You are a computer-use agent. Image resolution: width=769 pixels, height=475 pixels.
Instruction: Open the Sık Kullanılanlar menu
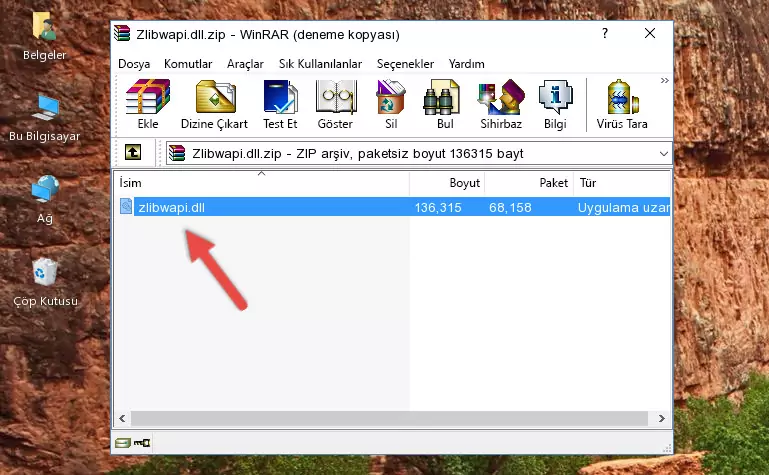[320, 64]
